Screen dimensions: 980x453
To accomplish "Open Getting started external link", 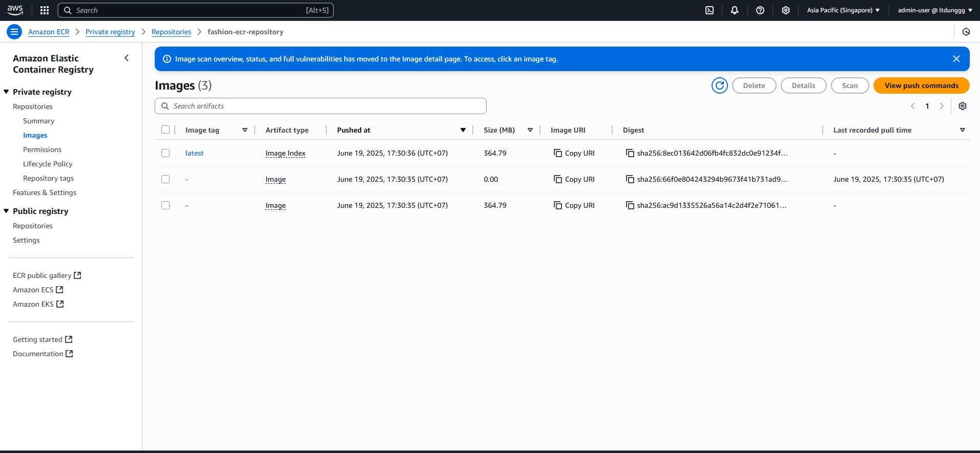I will (43, 339).
